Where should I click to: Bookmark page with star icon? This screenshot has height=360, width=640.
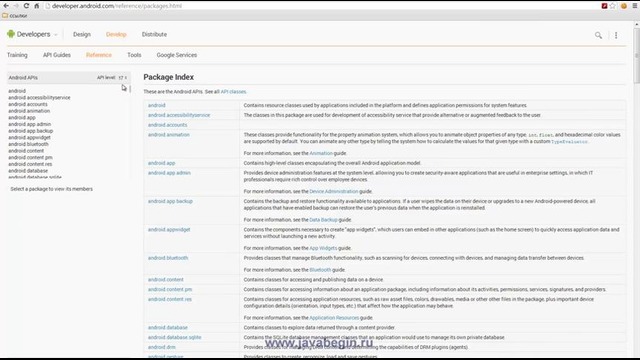point(613,6)
